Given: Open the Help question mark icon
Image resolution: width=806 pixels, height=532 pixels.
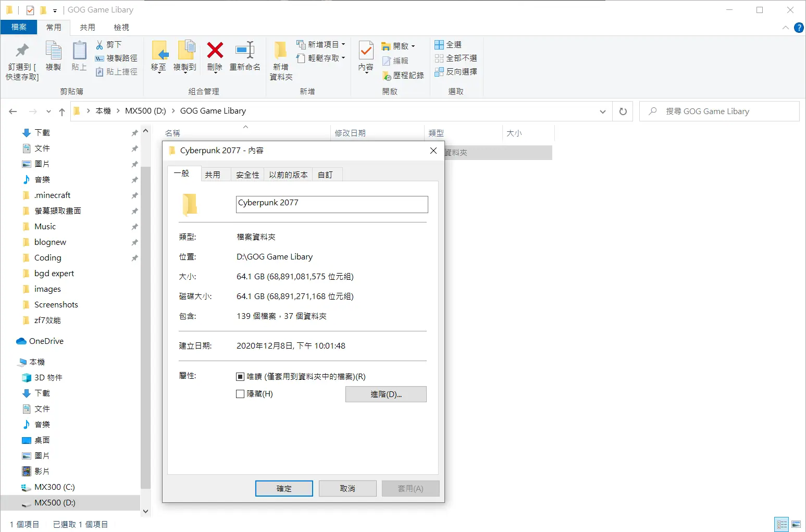Looking at the screenshot, I should coord(799,28).
